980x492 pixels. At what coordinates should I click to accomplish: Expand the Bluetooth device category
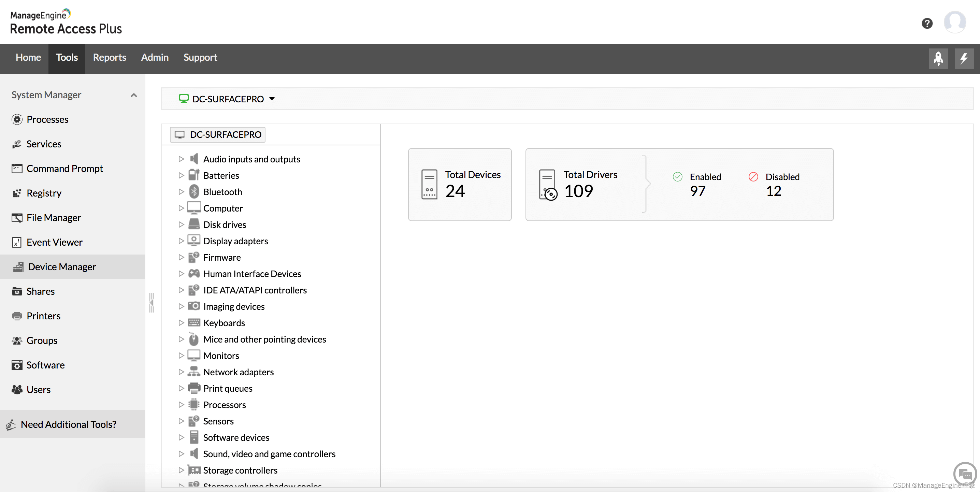click(181, 191)
